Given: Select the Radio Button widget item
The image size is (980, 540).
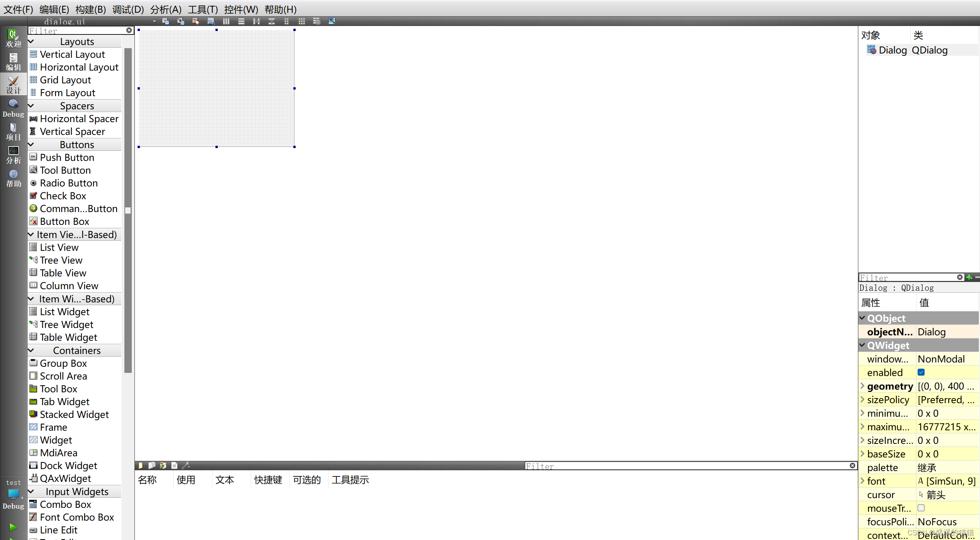Looking at the screenshot, I should coord(69,183).
